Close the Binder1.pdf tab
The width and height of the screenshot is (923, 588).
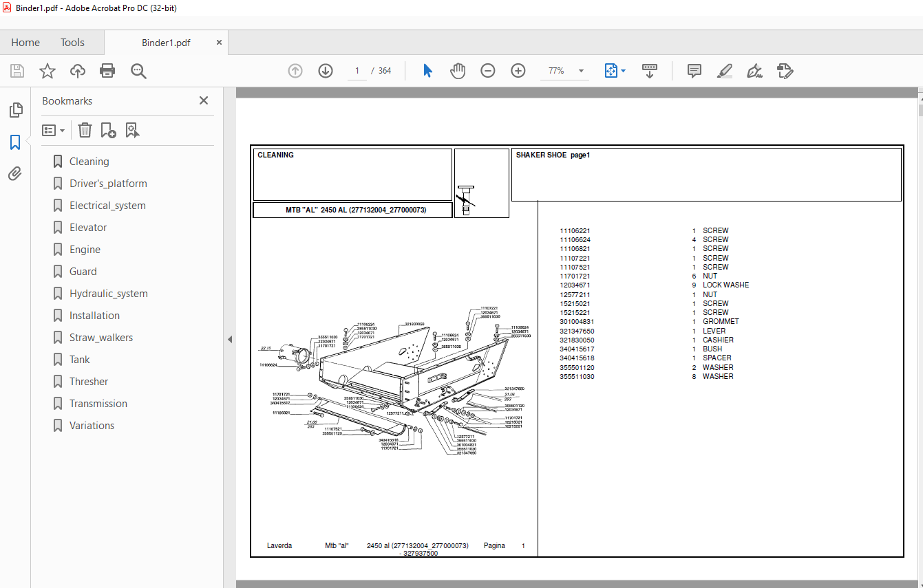point(220,43)
